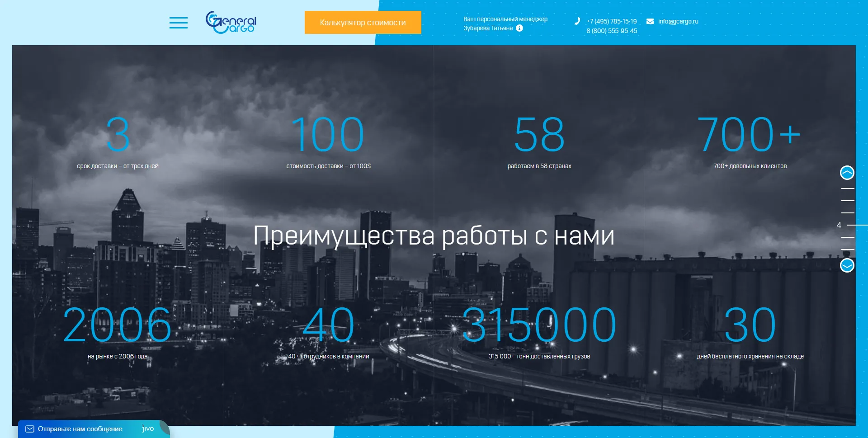Open the Калькулятор стоимости calculator
This screenshot has height=438, width=868.
tap(363, 22)
